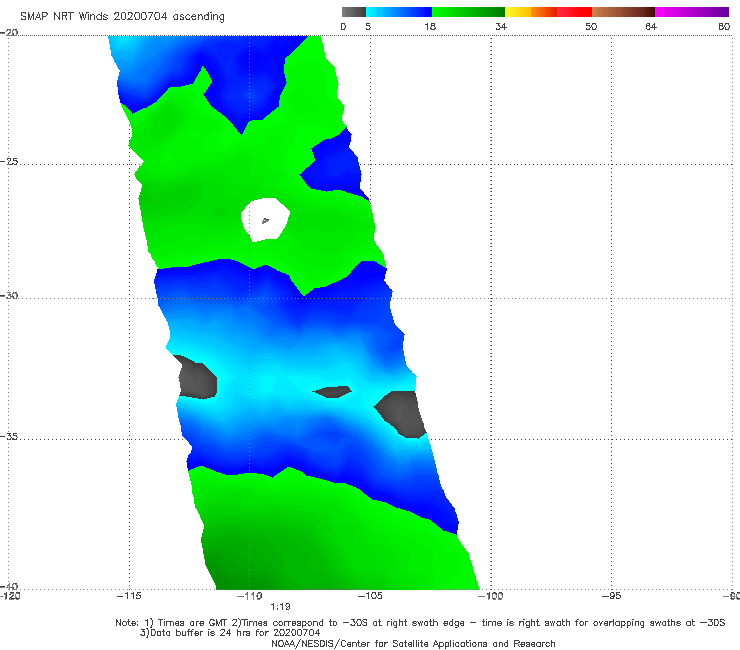Click the longitude label "-110"
Viewport: 740px width, 650px height.
click(250, 596)
